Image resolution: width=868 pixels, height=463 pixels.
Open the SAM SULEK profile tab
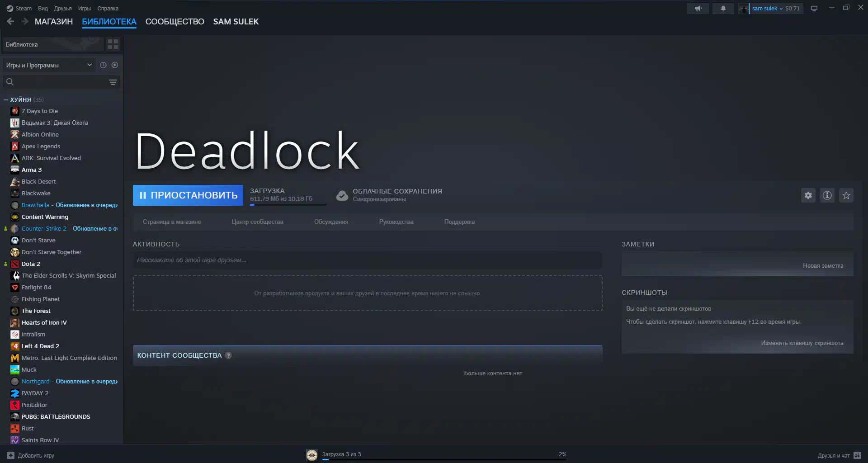pos(236,22)
